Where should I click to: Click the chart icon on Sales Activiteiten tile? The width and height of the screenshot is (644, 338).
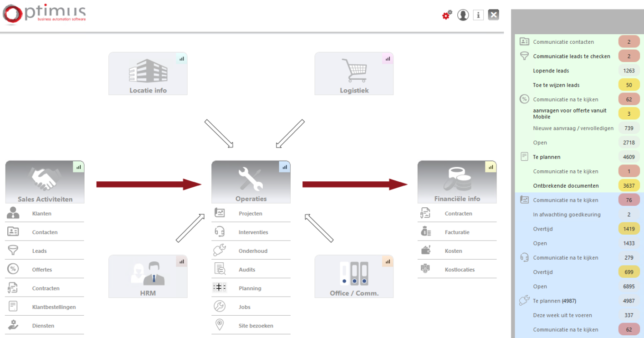pos(79,167)
